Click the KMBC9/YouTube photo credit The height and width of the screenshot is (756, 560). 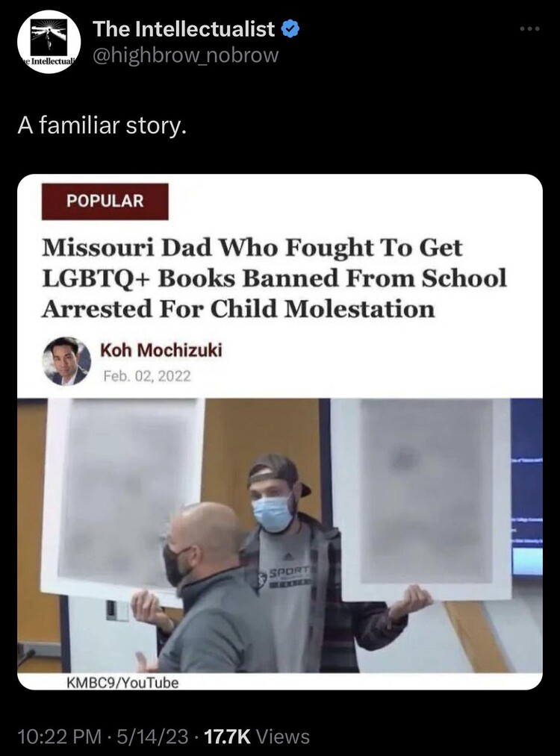(122, 683)
